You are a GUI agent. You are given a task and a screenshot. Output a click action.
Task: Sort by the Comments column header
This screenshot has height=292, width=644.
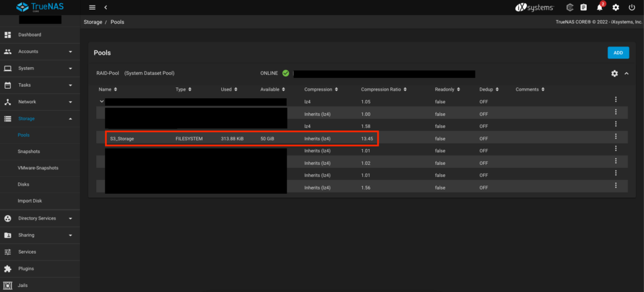coord(530,89)
